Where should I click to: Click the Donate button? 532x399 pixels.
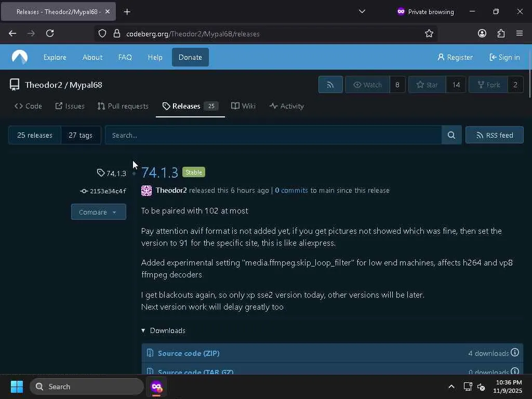point(190,57)
